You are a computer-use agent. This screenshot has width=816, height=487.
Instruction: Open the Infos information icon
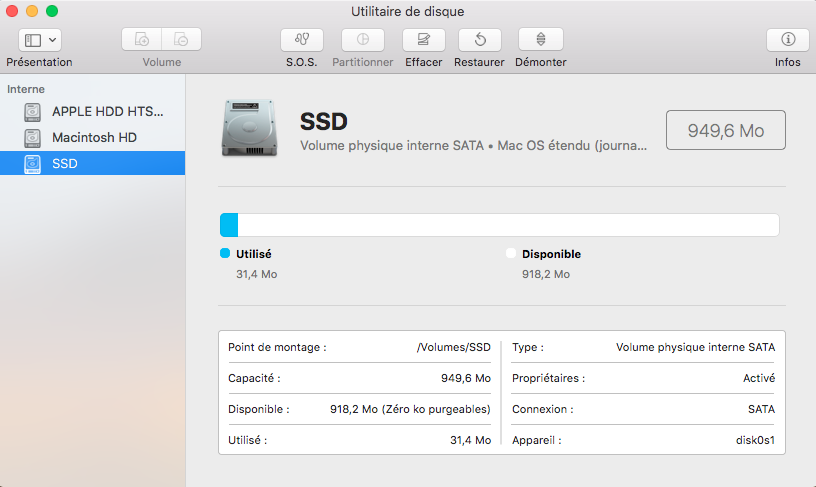coord(788,40)
